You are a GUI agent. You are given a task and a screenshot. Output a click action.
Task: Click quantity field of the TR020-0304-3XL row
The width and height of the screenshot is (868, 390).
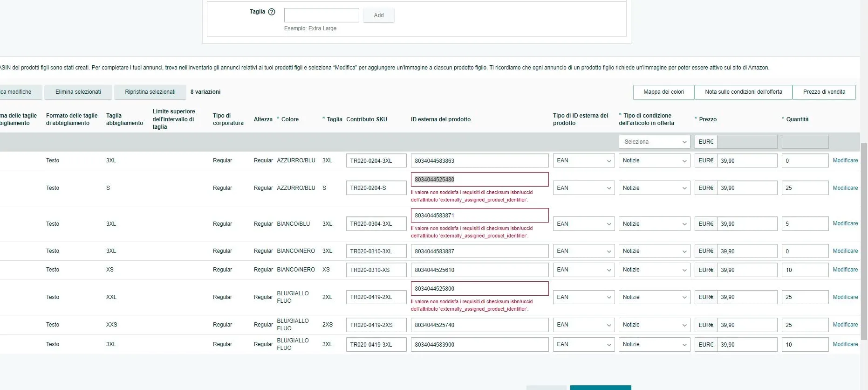805,224
